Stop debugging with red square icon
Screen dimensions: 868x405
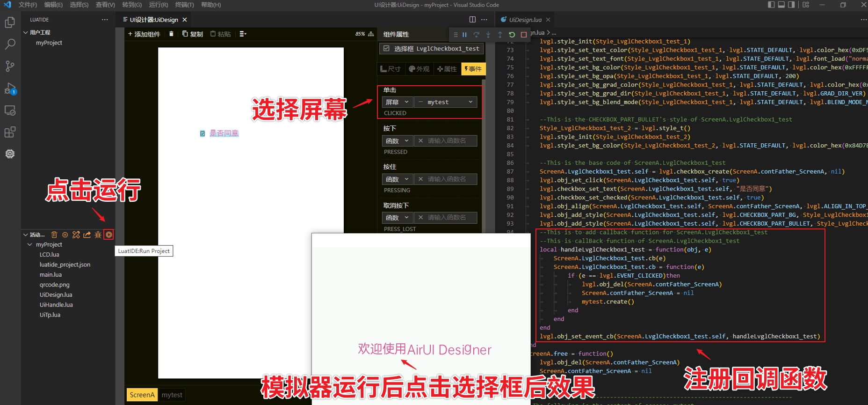(x=524, y=34)
